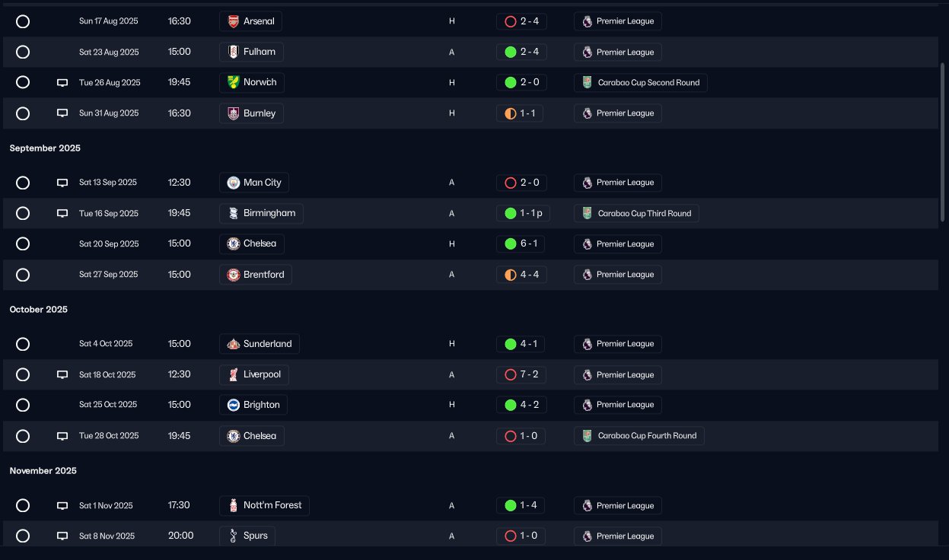Image resolution: width=949 pixels, height=560 pixels.
Task: Select the radio circle for Brighton fixture
Action: (23, 405)
